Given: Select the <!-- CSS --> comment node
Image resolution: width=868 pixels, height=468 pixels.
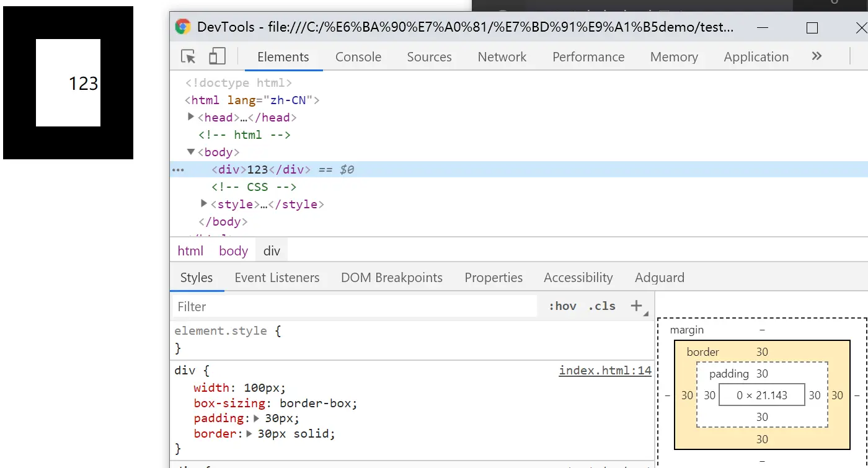Looking at the screenshot, I should (254, 187).
